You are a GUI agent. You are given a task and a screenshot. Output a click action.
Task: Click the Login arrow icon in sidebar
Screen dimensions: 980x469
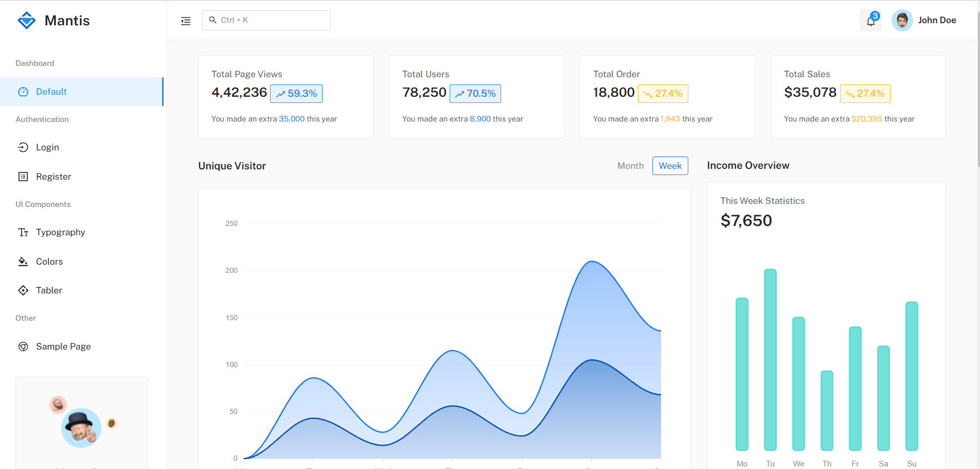point(23,147)
